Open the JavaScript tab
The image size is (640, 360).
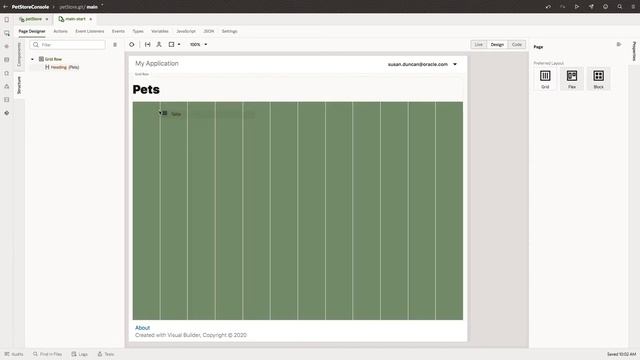click(x=186, y=31)
